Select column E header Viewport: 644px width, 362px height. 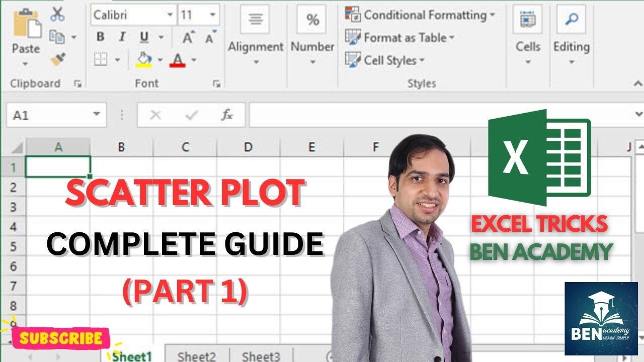(x=312, y=147)
